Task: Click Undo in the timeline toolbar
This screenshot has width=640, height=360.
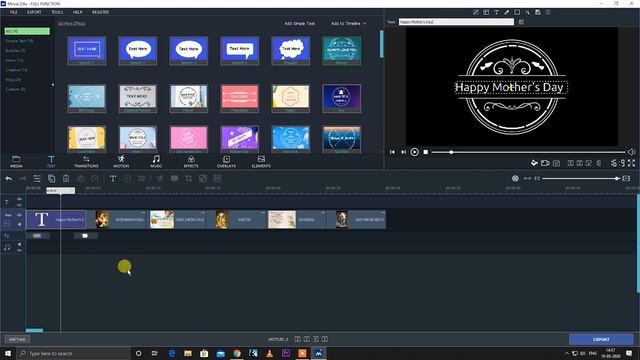Action: point(9,178)
